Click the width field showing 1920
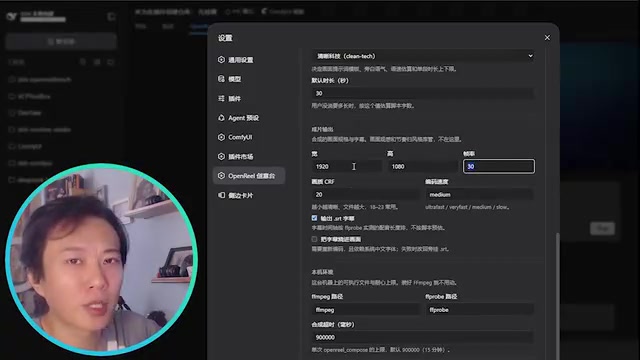 (347, 166)
